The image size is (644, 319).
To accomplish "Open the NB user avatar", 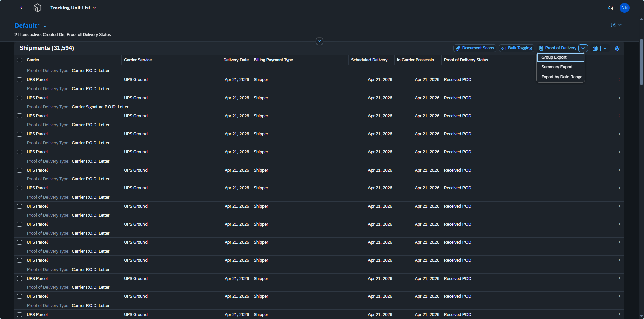I will [x=624, y=8].
